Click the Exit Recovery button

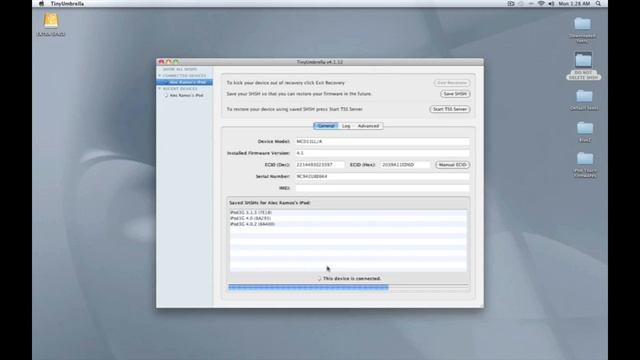coord(452,83)
